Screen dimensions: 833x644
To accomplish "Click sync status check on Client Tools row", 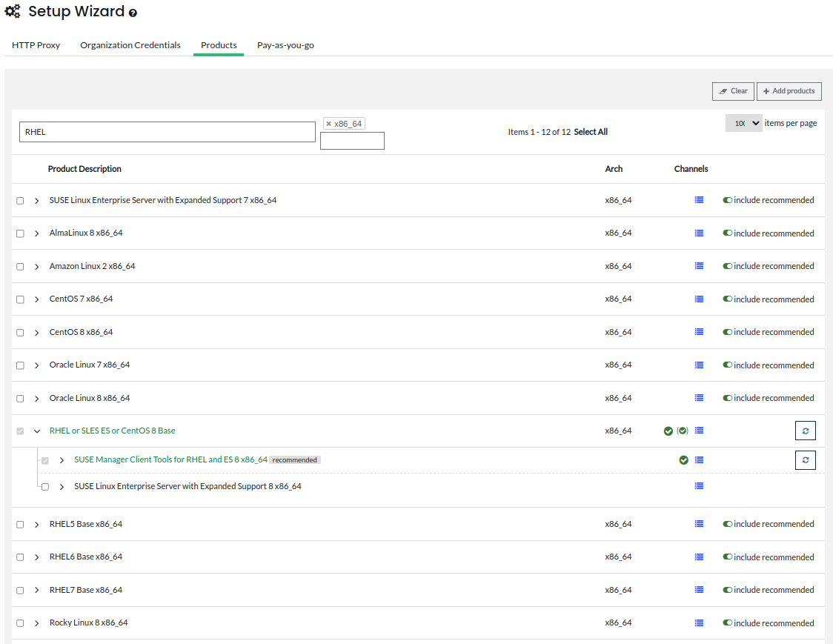I will click(684, 459).
